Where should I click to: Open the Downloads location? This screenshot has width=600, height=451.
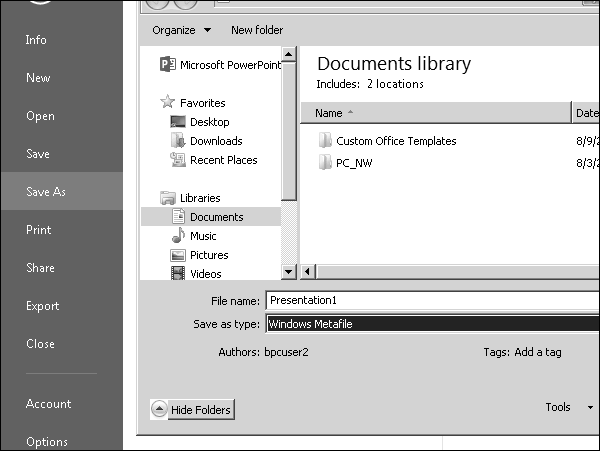pyautogui.click(x=216, y=141)
